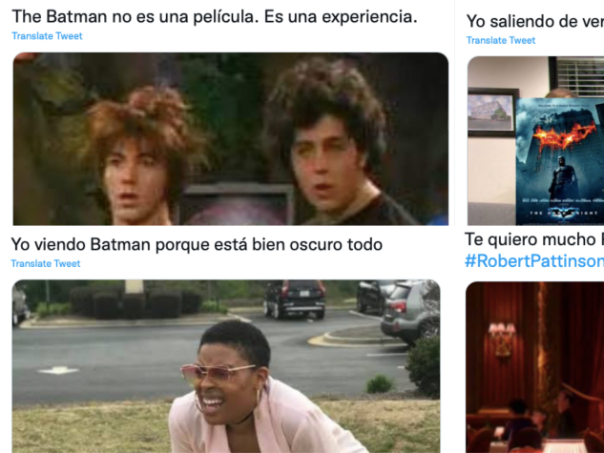Translate the 'Yo viendo Batman porque' tweet

pos(45,263)
